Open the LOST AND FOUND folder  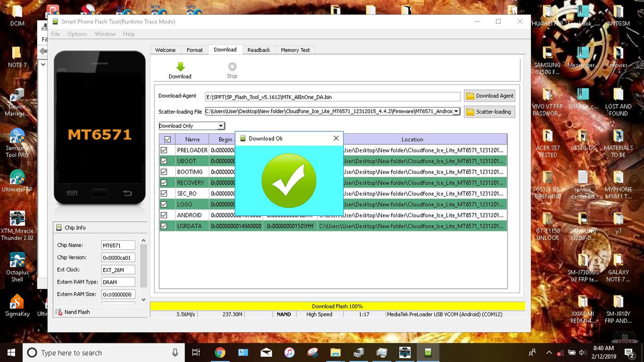tap(618, 102)
